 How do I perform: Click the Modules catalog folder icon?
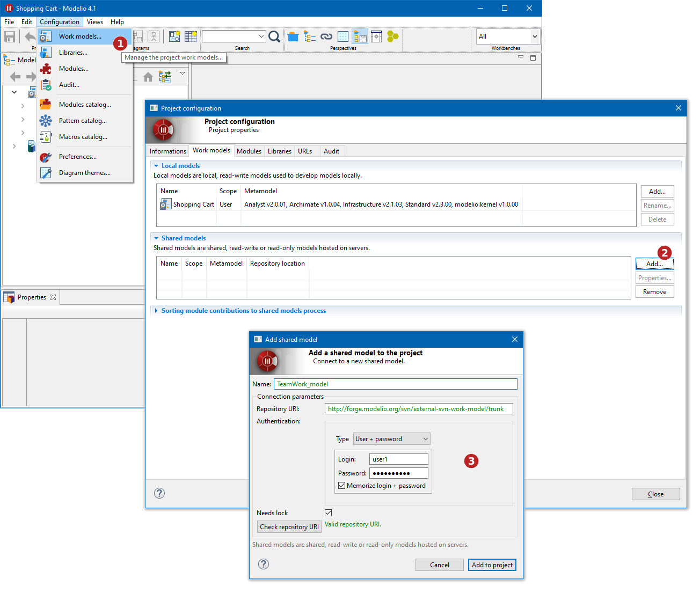[46, 105]
